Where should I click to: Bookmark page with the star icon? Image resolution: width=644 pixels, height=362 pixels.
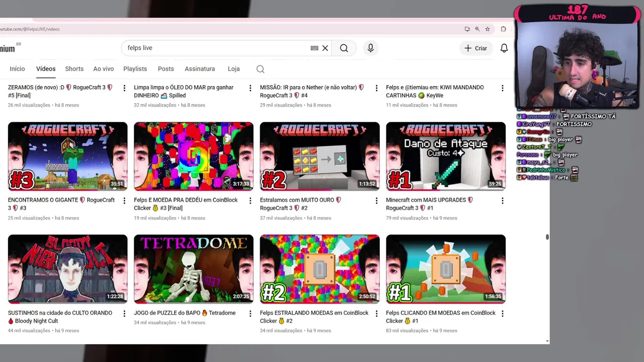click(x=487, y=29)
